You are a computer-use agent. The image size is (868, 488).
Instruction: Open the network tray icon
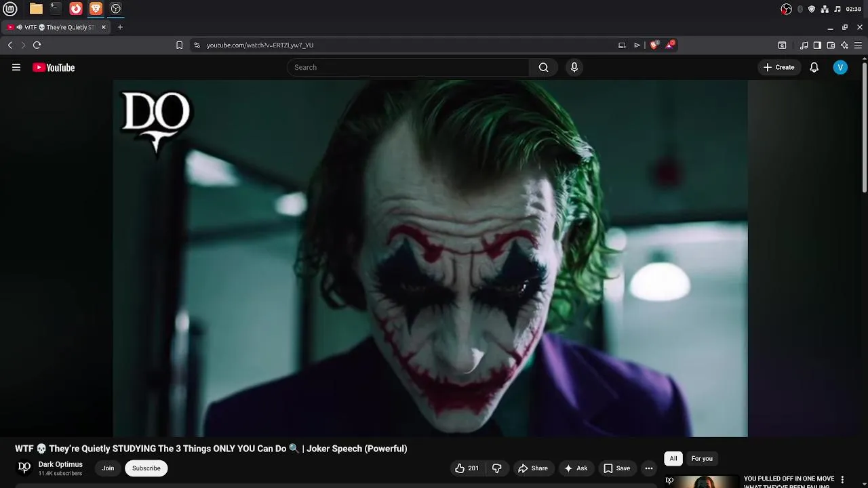pos(825,9)
